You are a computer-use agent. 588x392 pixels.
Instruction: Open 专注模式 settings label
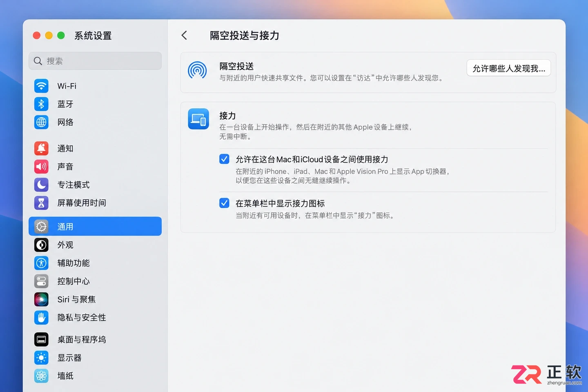pyautogui.click(x=73, y=185)
